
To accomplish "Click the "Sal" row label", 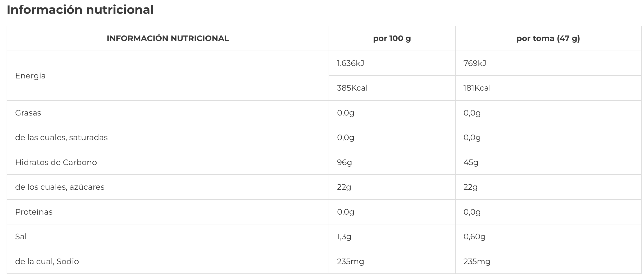I will click(x=21, y=237).
